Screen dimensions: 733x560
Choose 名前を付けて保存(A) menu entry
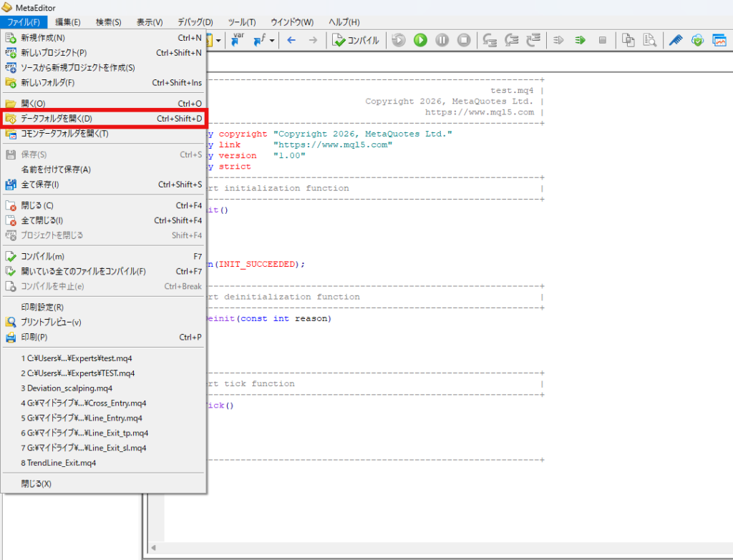pyautogui.click(x=103, y=170)
